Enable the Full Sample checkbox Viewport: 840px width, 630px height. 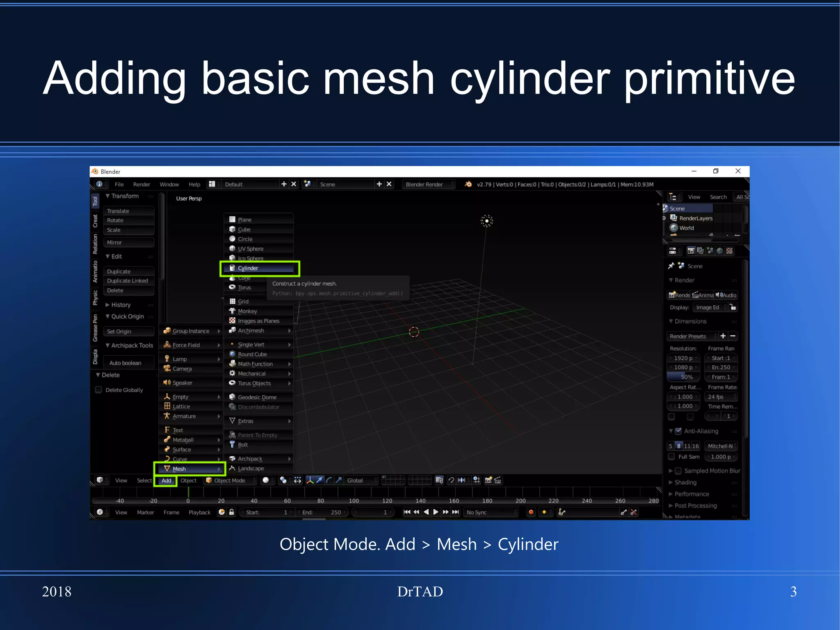(671, 456)
